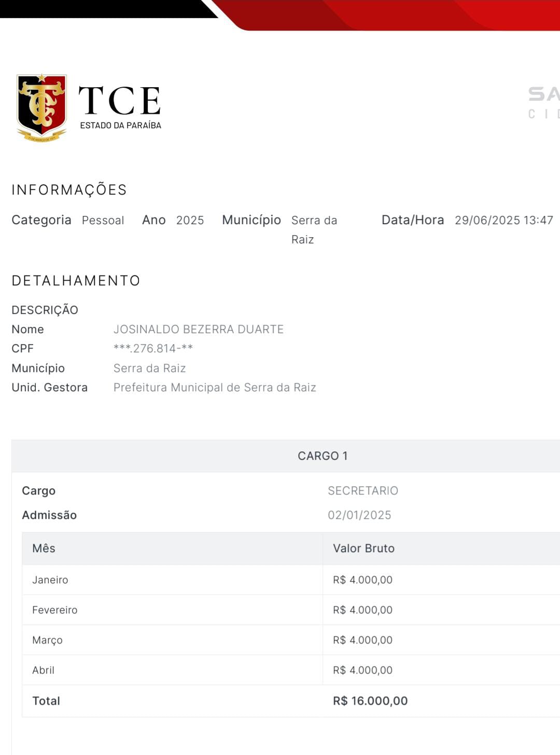Click the Data/Hora timestamp 29/06/2025 13:47
The width and height of the screenshot is (560, 755).
(503, 221)
